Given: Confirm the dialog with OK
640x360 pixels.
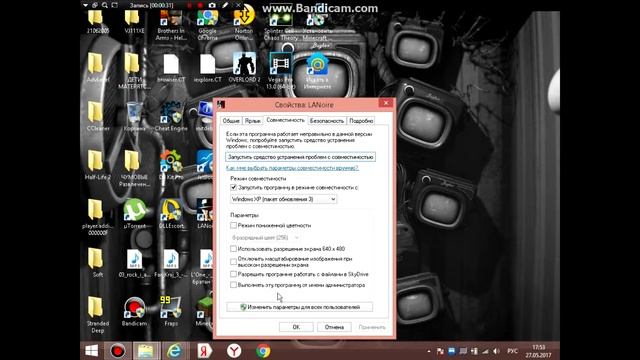Looking at the screenshot, I should (296, 327).
